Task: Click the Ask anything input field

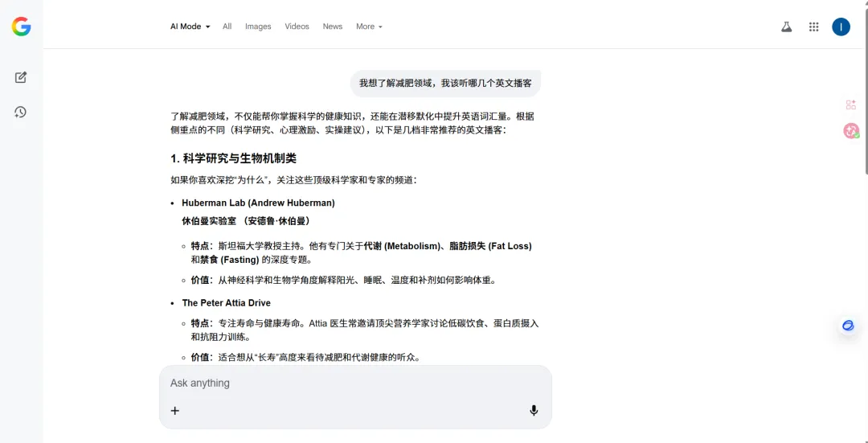Action: click(354, 384)
